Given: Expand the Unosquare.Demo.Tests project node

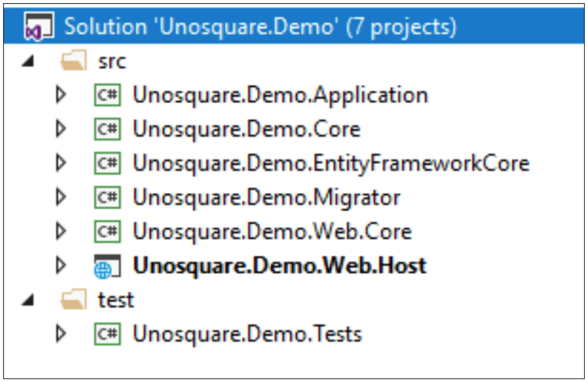Looking at the screenshot, I should 61,334.
